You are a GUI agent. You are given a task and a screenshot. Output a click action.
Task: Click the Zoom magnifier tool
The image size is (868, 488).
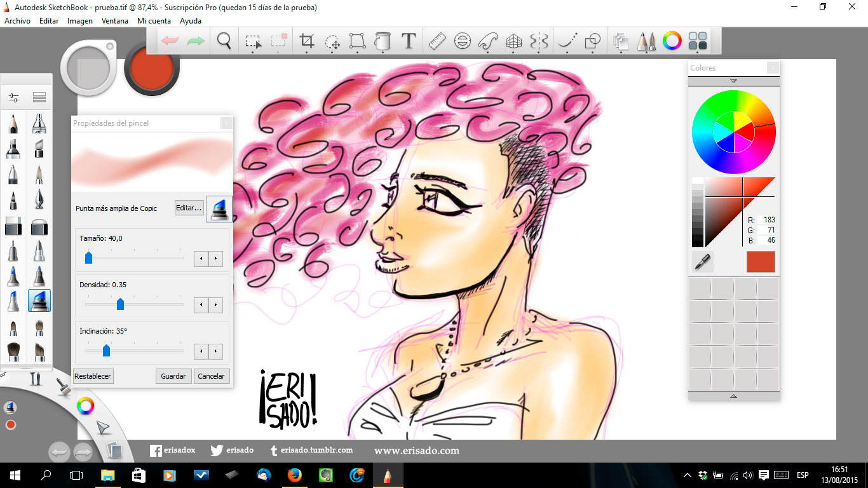pos(224,42)
